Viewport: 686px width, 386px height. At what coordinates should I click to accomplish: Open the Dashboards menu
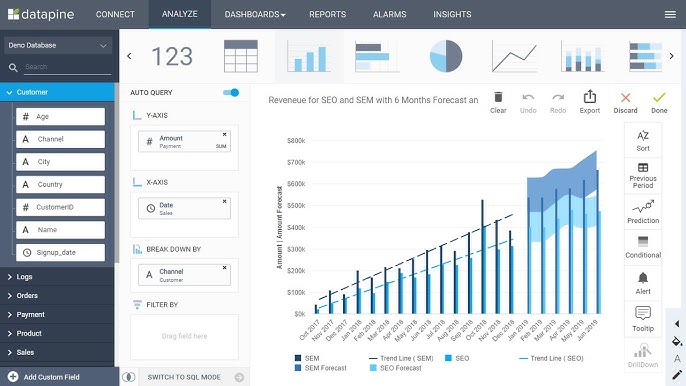pyautogui.click(x=255, y=14)
